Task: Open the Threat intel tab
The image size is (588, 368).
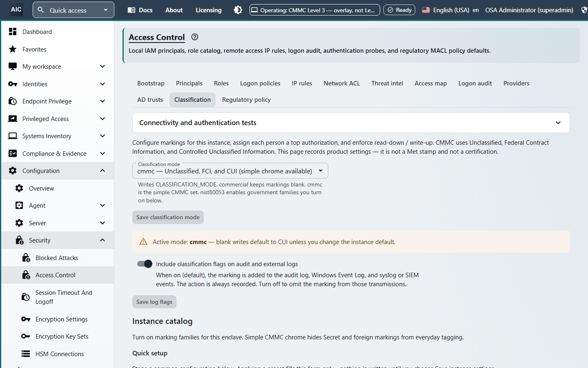Action: 387,83
